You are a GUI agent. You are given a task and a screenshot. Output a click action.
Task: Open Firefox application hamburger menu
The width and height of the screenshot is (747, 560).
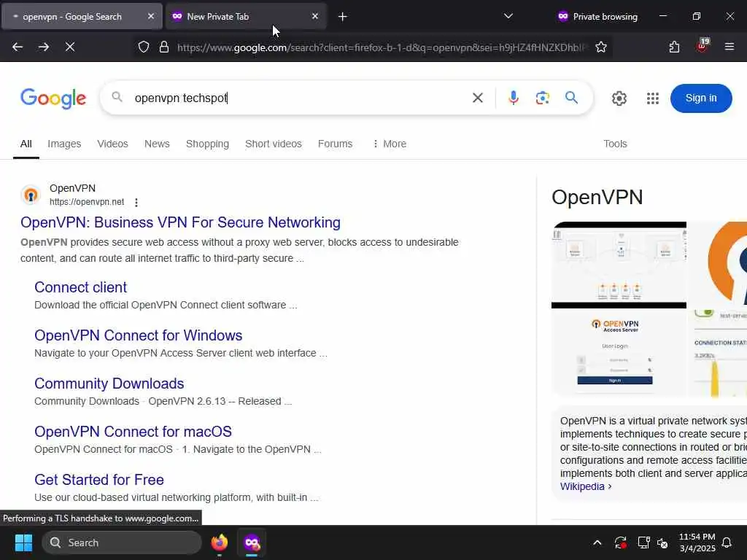pos(729,47)
